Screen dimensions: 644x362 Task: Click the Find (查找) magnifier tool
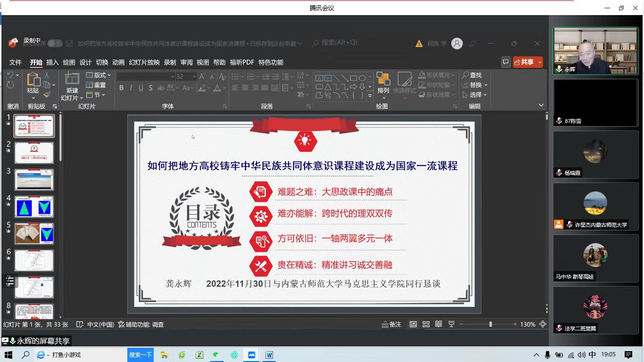[x=471, y=75]
